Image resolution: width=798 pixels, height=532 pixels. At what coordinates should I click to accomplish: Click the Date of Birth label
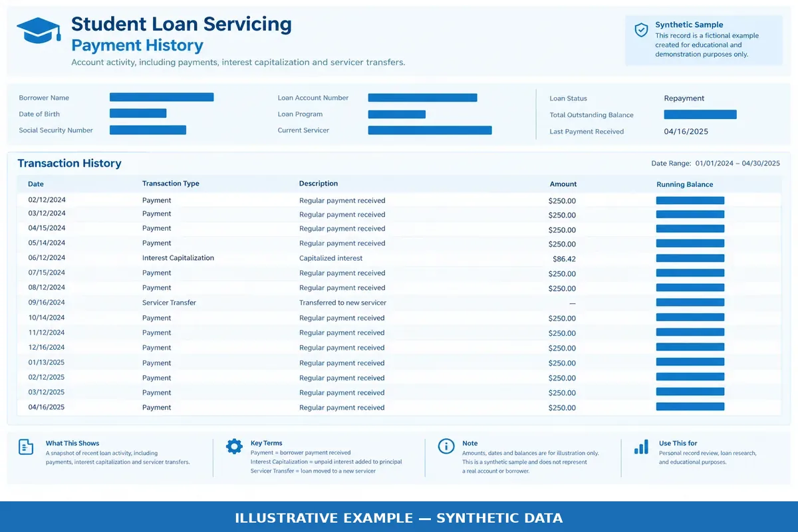(39, 114)
